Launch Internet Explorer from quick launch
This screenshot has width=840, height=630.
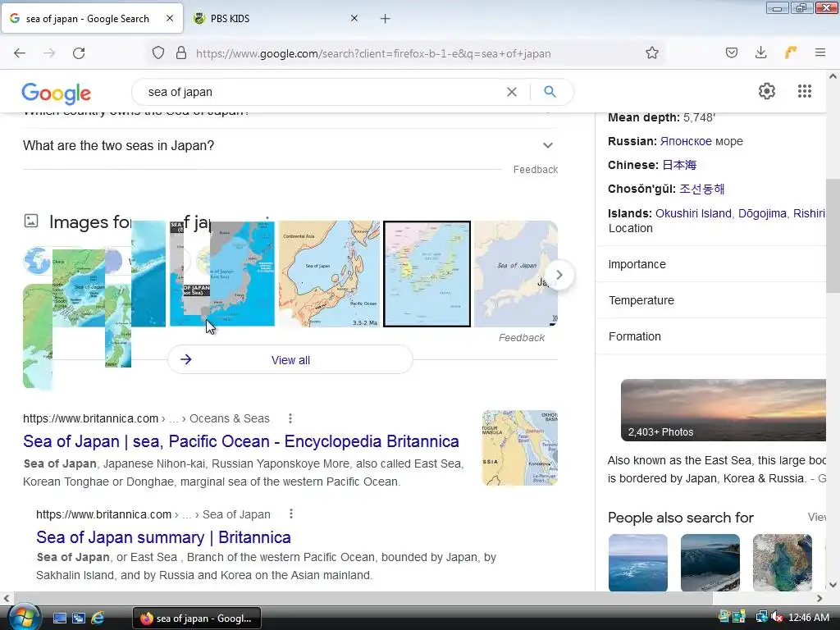coord(98,619)
